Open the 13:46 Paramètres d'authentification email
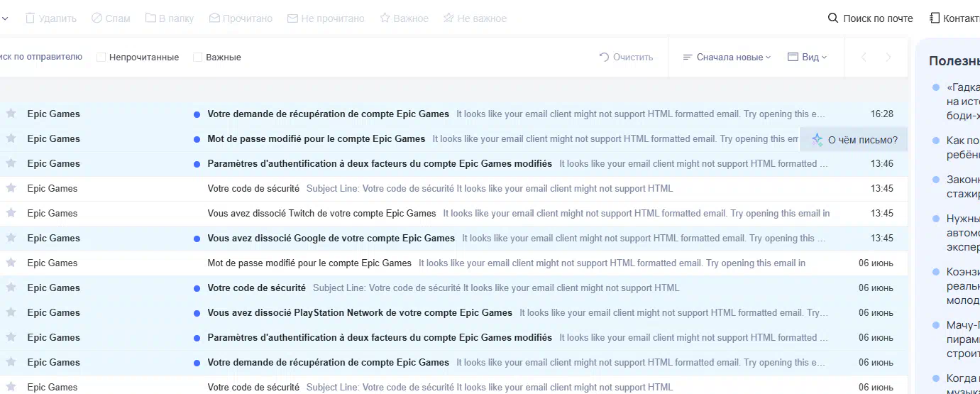 453,163
